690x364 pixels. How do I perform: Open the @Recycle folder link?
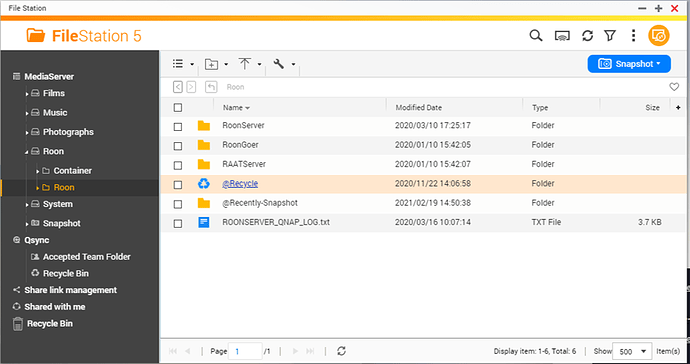240,184
